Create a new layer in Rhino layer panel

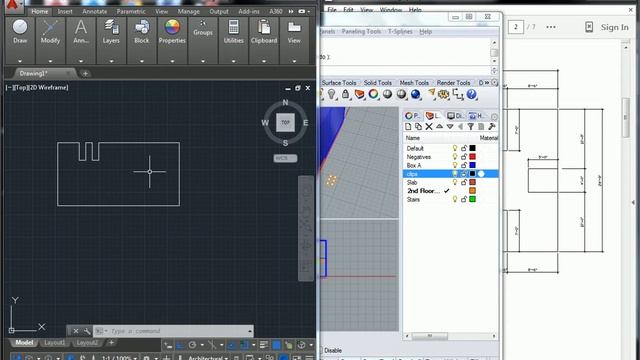pos(408,127)
